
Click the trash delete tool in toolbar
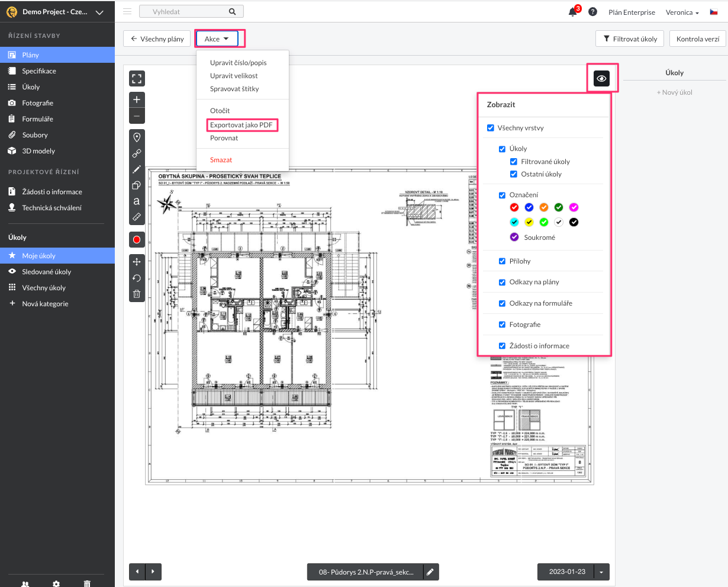point(137,294)
